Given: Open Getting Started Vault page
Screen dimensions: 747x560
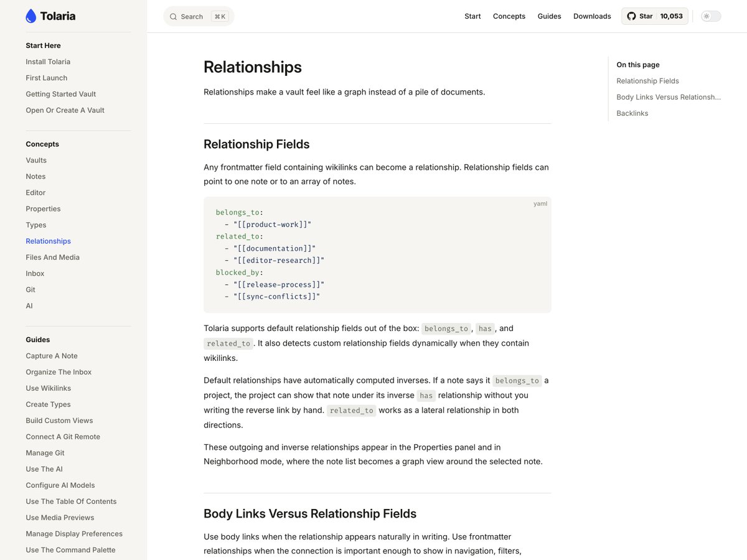Looking at the screenshot, I should click(x=61, y=94).
